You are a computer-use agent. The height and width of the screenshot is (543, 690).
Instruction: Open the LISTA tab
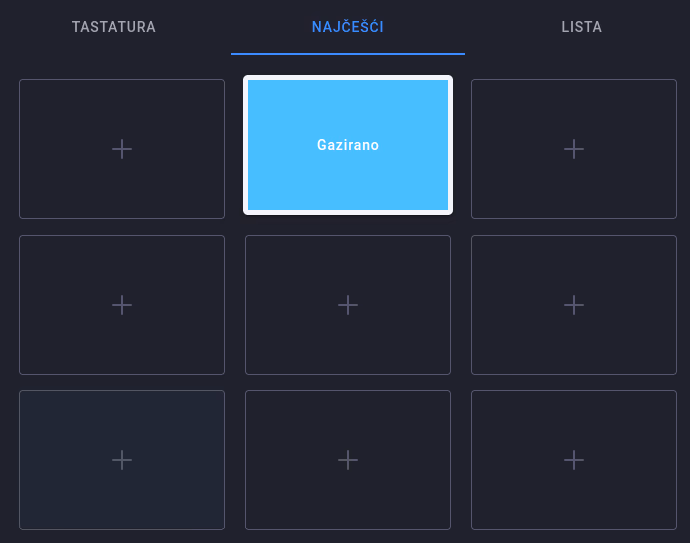pyautogui.click(x=581, y=27)
